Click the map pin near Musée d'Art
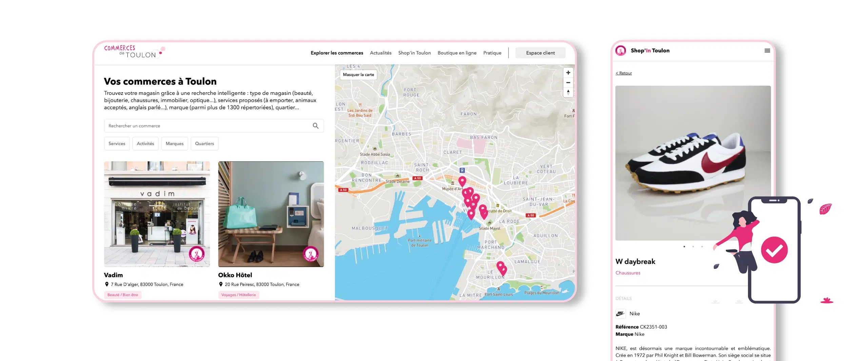868x361 pixels. (462, 181)
